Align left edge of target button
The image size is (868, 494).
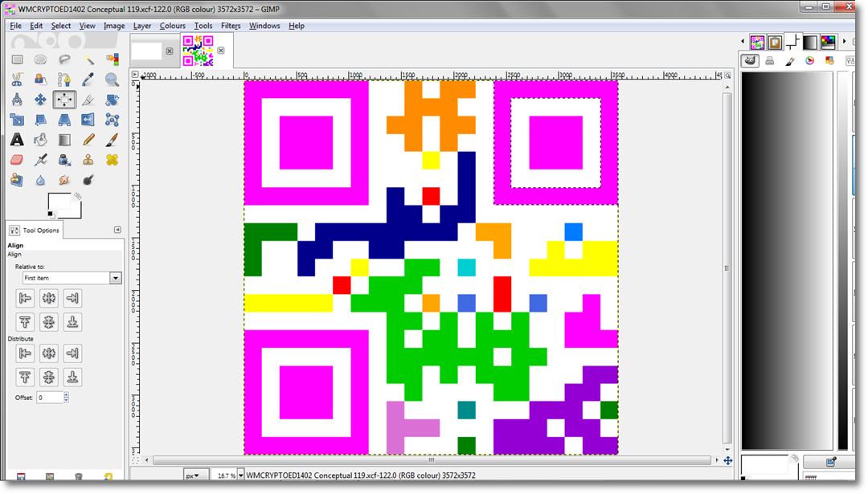coord(25,298)
